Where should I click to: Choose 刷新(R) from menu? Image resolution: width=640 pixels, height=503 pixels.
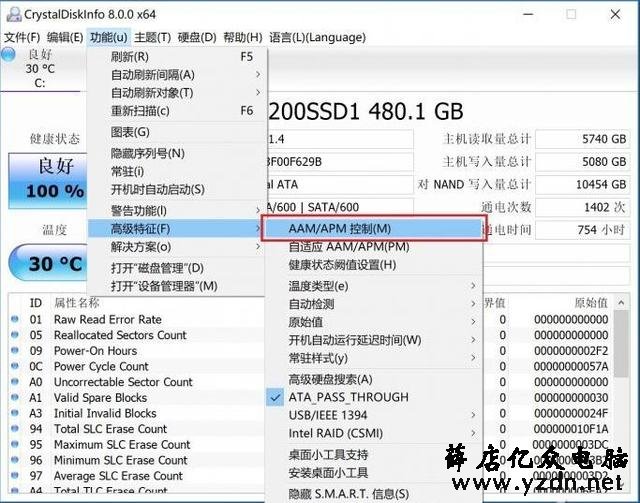click(x=177, y=57)
